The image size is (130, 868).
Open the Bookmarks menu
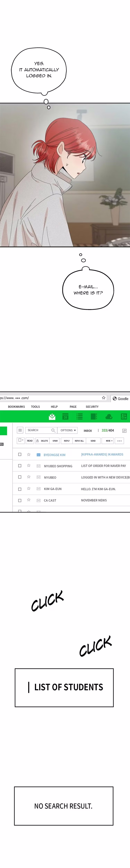[x=16, y=407]
